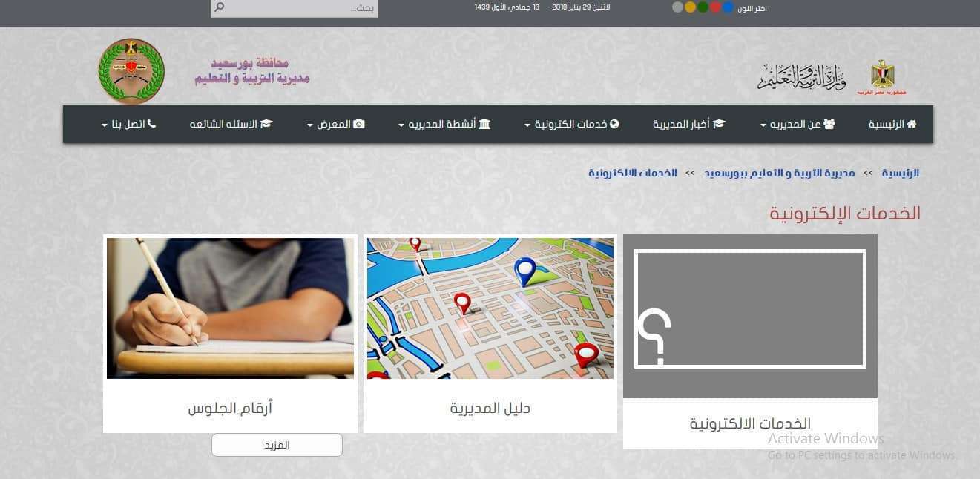
Task: Click the building icon beside أنشطة المديريه
Action: [484, 124]
